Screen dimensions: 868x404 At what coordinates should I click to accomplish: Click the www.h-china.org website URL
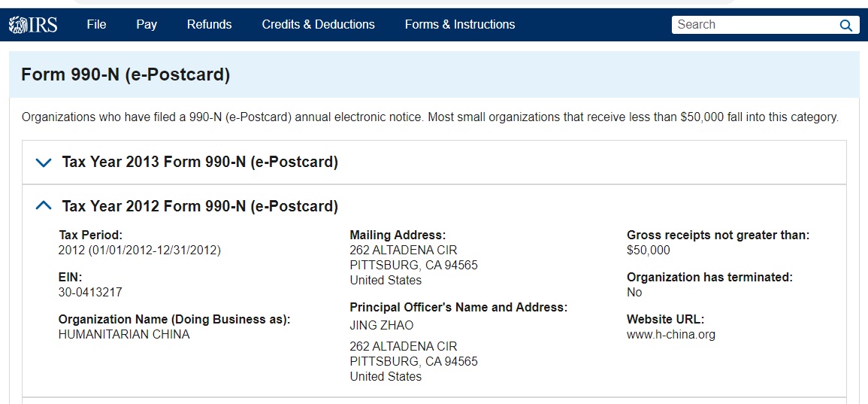point(670,335)
